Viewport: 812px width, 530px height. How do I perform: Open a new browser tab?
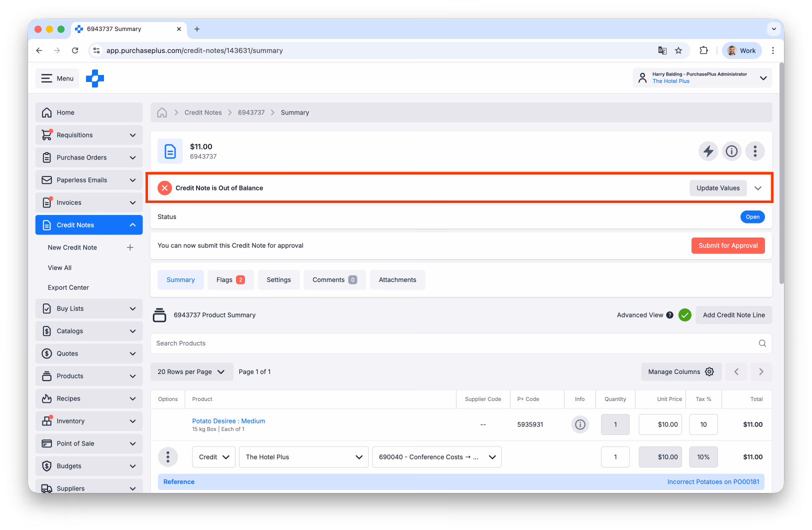point(197,29)
